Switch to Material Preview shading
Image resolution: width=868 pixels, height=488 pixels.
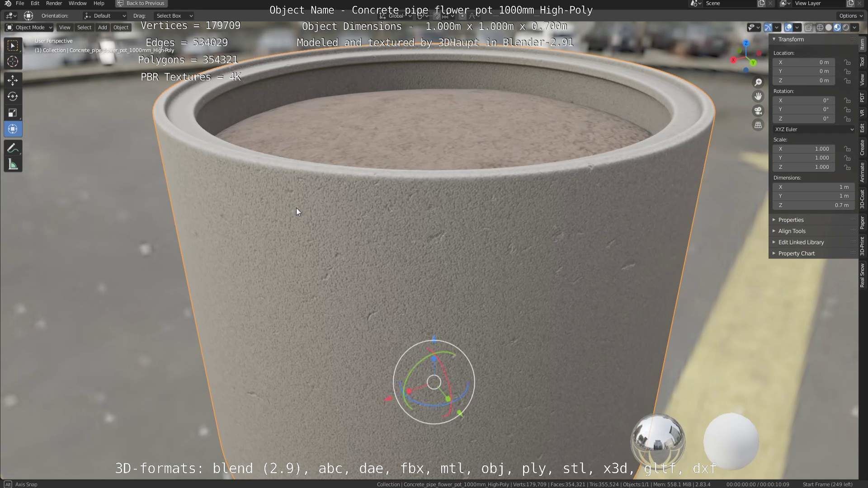tap(837, 28)
